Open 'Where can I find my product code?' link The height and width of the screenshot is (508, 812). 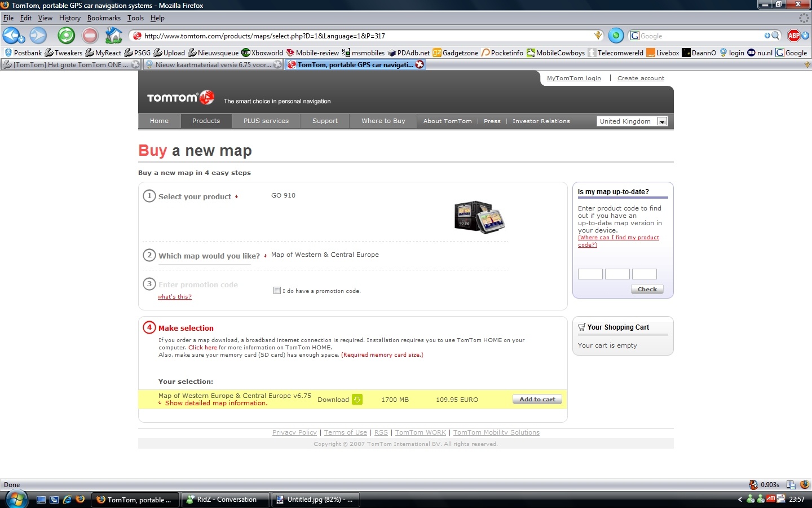(619, 241)
